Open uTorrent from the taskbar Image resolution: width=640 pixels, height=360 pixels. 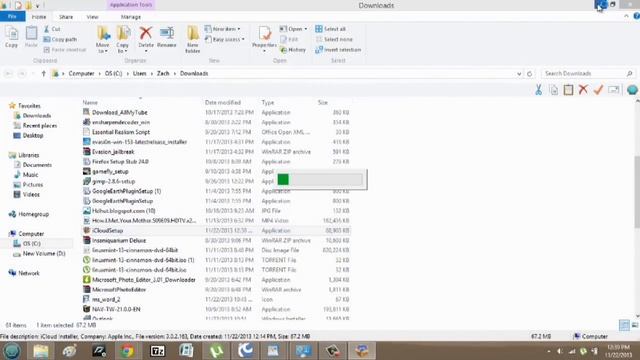tap(216, 351)
